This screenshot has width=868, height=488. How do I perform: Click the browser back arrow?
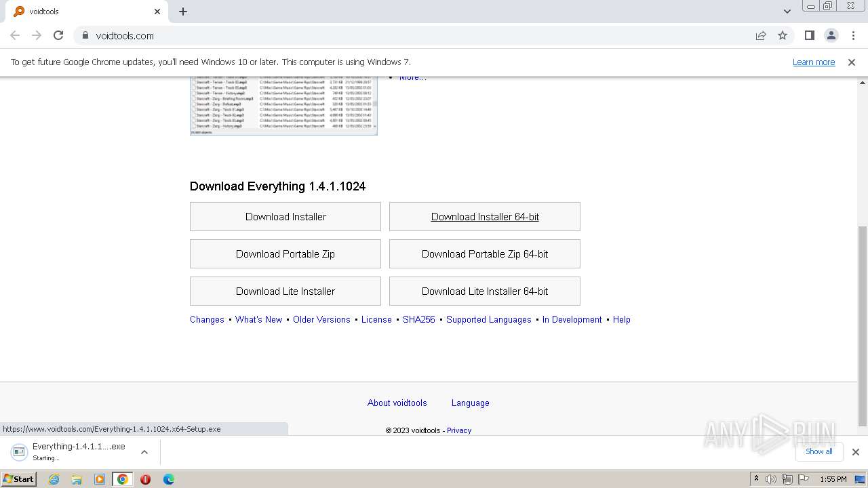(15, 35)
